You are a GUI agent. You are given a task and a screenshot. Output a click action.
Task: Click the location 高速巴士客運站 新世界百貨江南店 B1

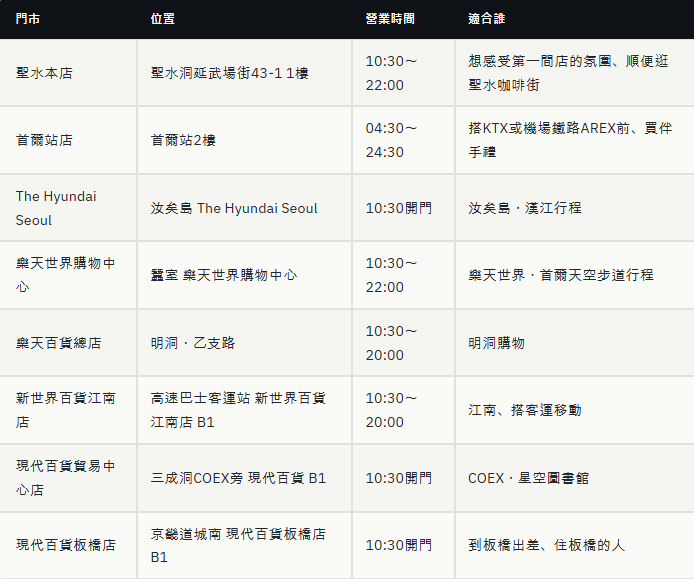pos(238,410)
